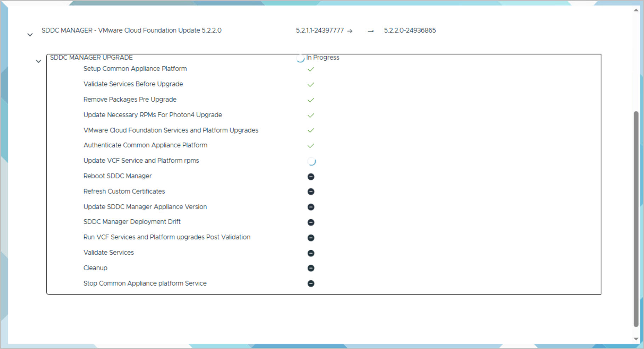This screenshot has height=349, width=644.
Task: Click checkmark beside Remove Packages Pre Upgrade
Action: [310, 100]
